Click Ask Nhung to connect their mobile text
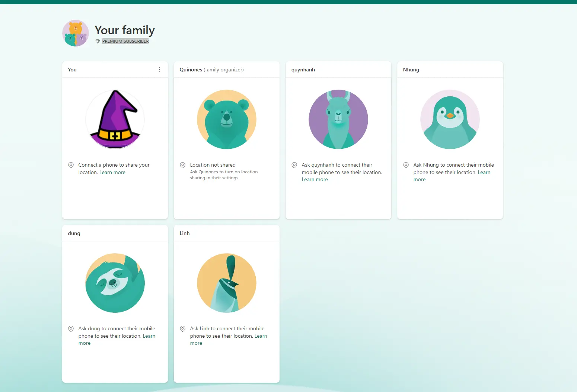 [x=453, y=168]
